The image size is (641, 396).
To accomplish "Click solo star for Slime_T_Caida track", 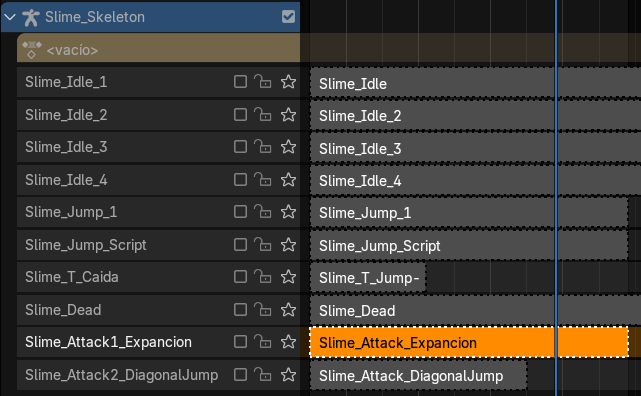I will click(x=288, y=277).
